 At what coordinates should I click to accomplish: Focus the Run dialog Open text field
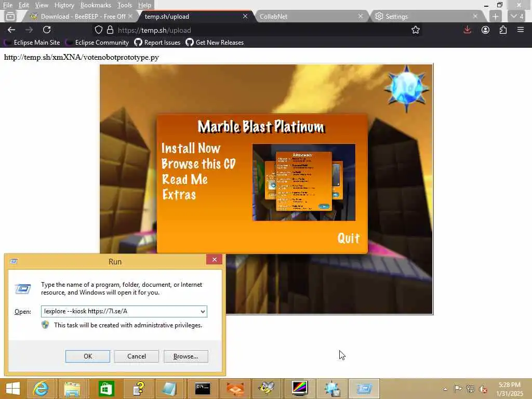pos(120,312)
